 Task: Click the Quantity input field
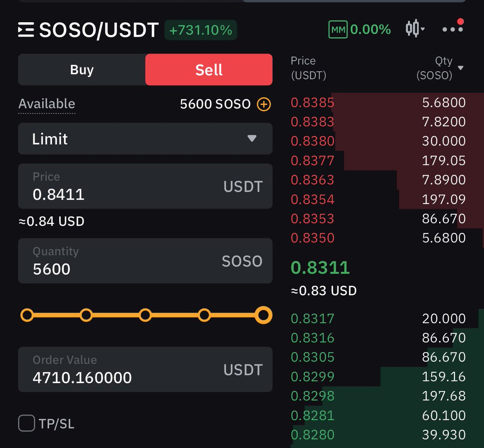point(145,261)
